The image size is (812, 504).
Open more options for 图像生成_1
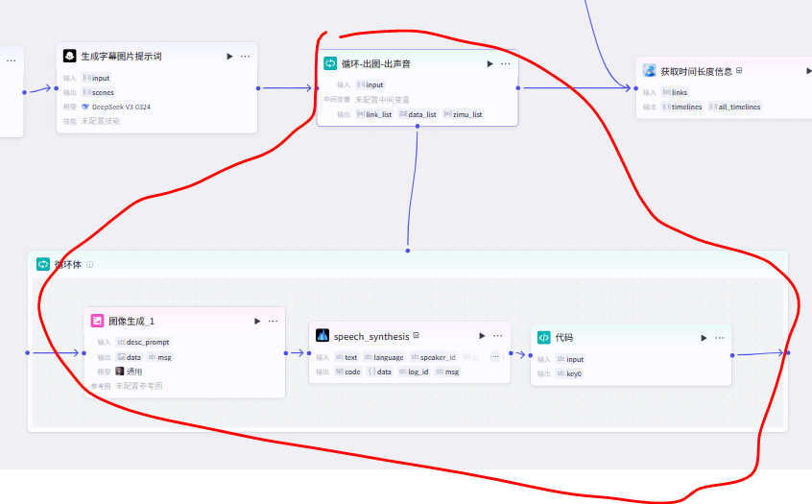[273, 322]
